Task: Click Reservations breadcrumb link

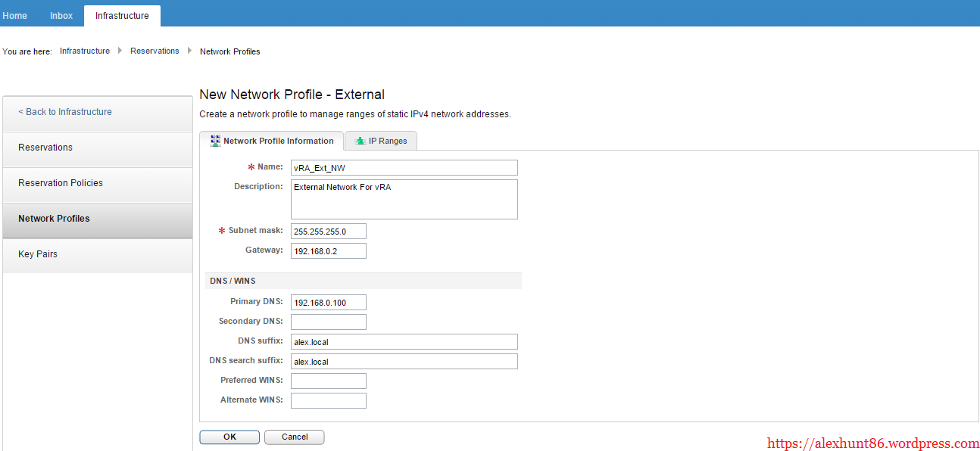Action: (154, 51)
